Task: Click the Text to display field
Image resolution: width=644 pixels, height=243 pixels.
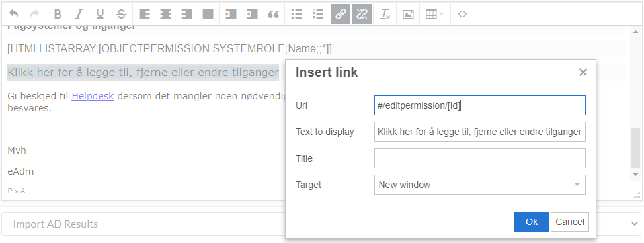Action: pyautogui.click(x=480, y=132)
